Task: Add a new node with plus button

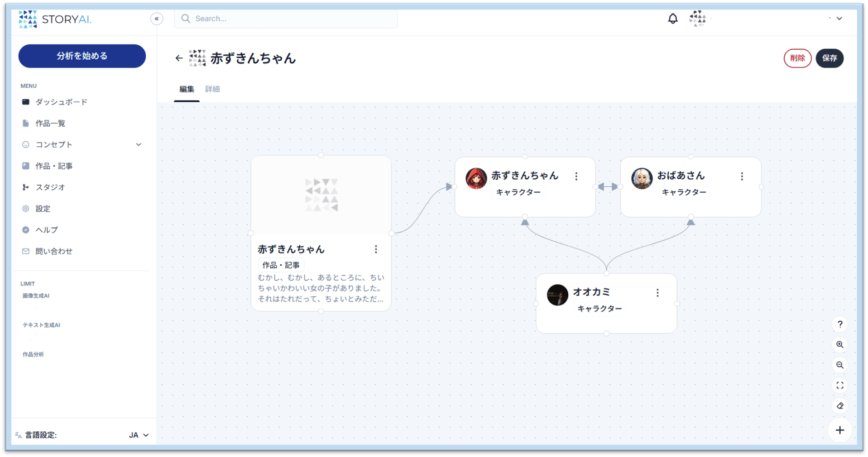Action: click(840, 430)
